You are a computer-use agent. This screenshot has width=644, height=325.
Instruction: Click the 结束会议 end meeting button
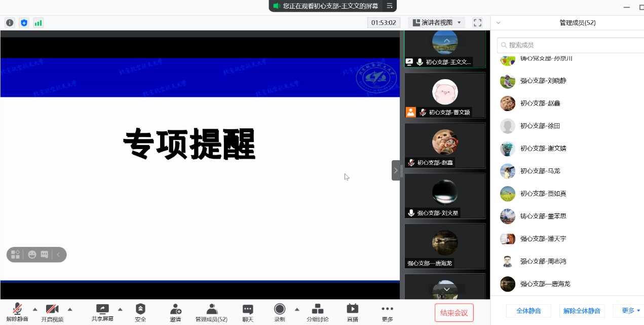454,312
